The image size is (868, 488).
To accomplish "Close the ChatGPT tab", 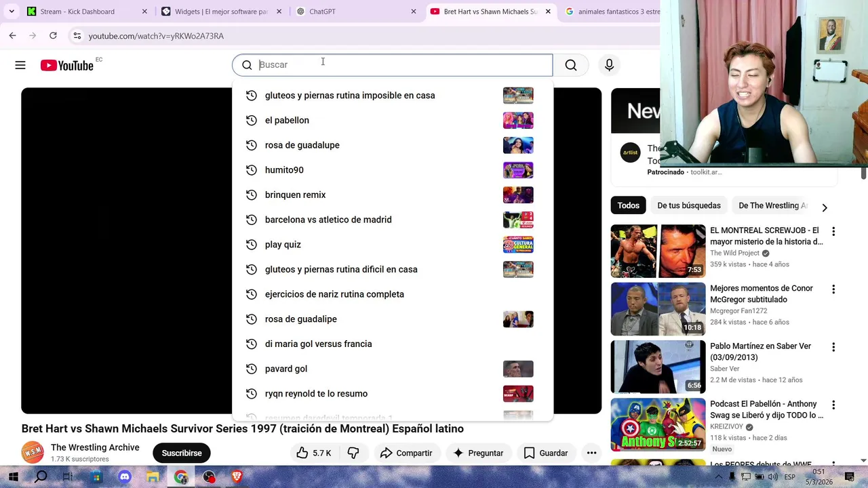I will (414, 12).
